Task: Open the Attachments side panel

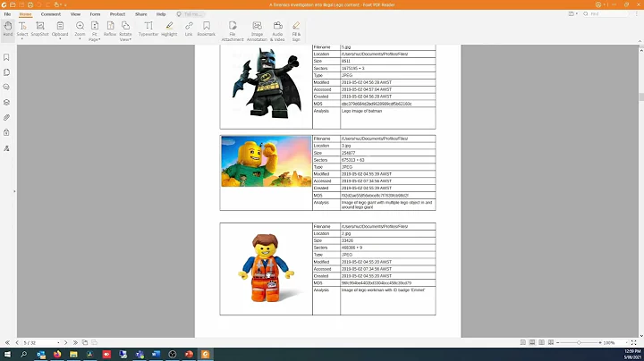Action: [x=6, y=118]
